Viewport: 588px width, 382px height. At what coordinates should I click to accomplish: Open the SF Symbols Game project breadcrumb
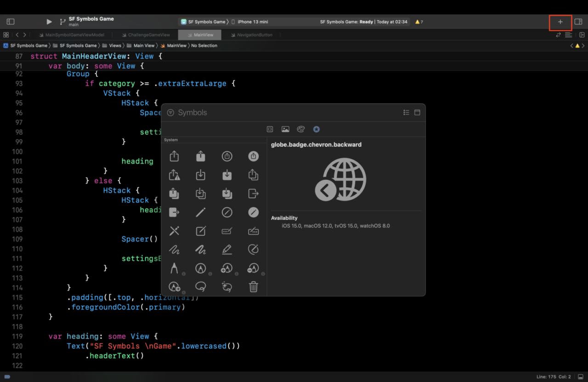pos(26,46)
